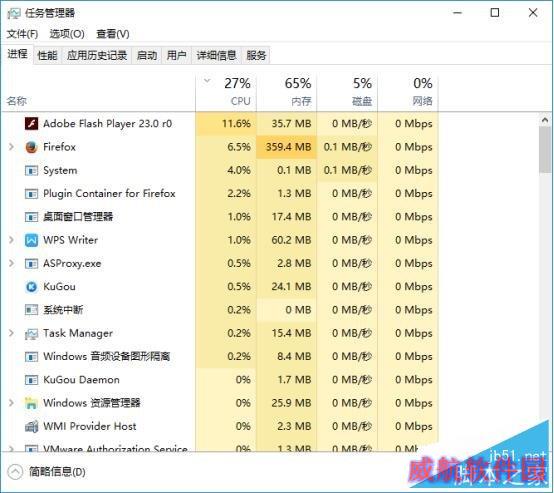Expand the Windows 资源管理器 process group
The width and height of the screenshot is (554, 493).
point(11,403)
